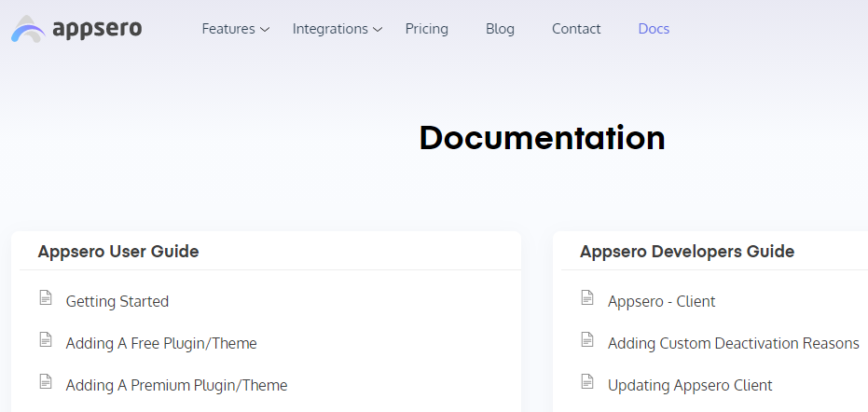Open the Integrations menu
868x412 pixels.
pyautogui.click(x=330, y=29)
